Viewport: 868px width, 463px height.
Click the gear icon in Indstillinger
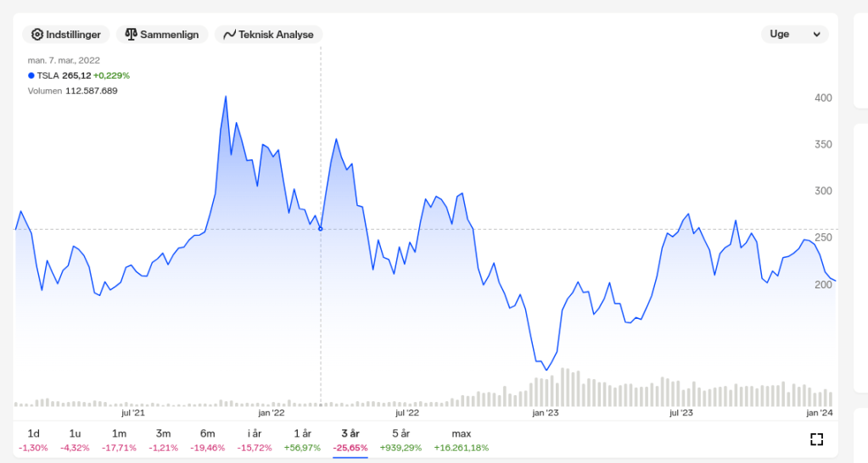[37, 35]
